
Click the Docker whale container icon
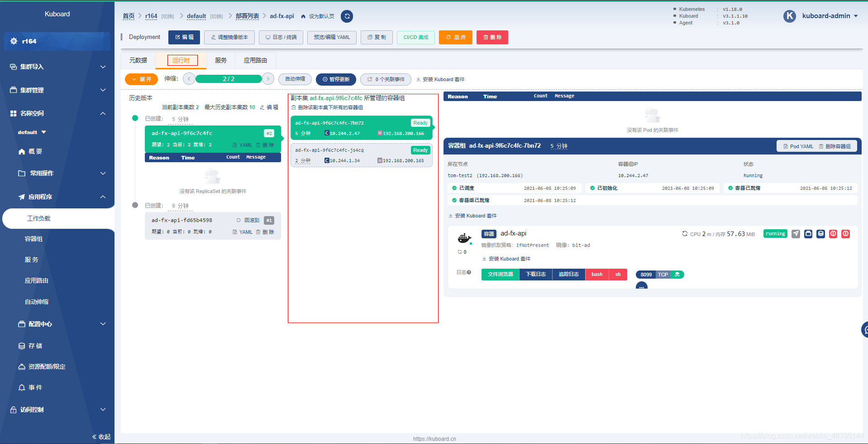click(464, 238)
